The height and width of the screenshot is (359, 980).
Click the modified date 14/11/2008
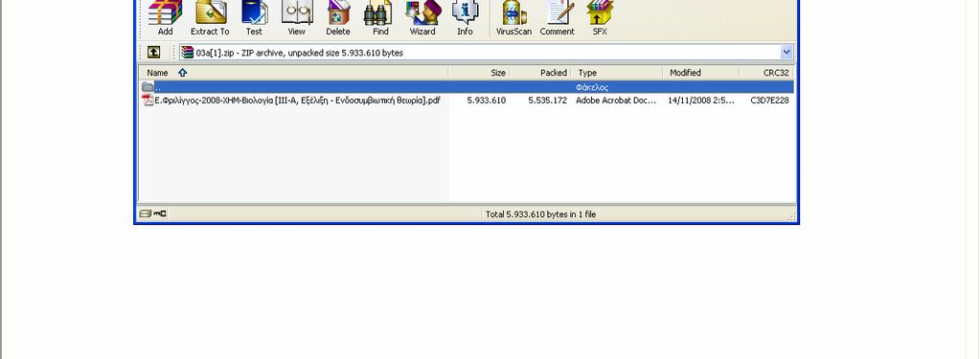pos(701,100)
